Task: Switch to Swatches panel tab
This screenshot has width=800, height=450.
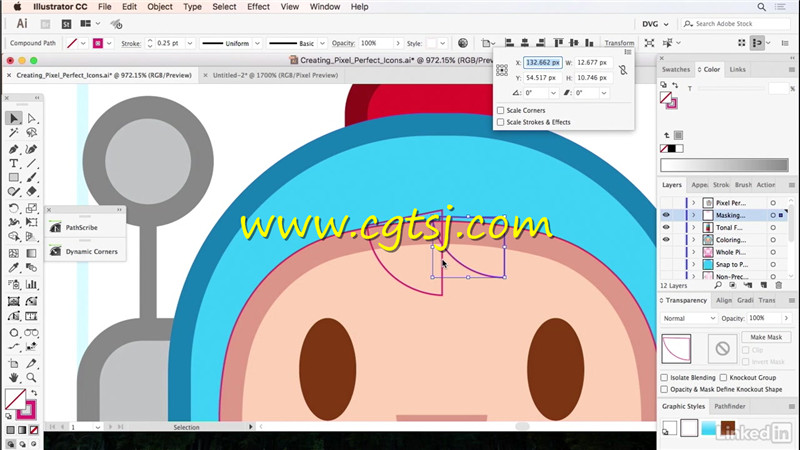Action: pos(676,69)
